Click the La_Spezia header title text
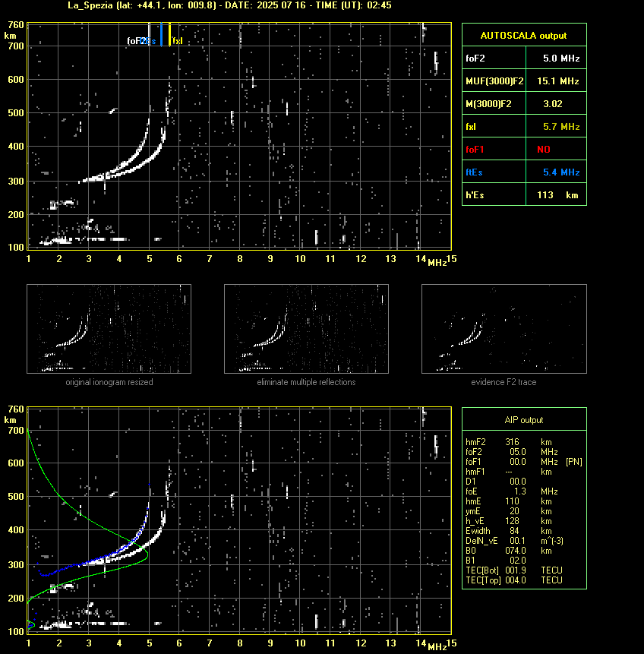Image resolution: width=644 pixels, height=654 pixels. tap(230, 5)
